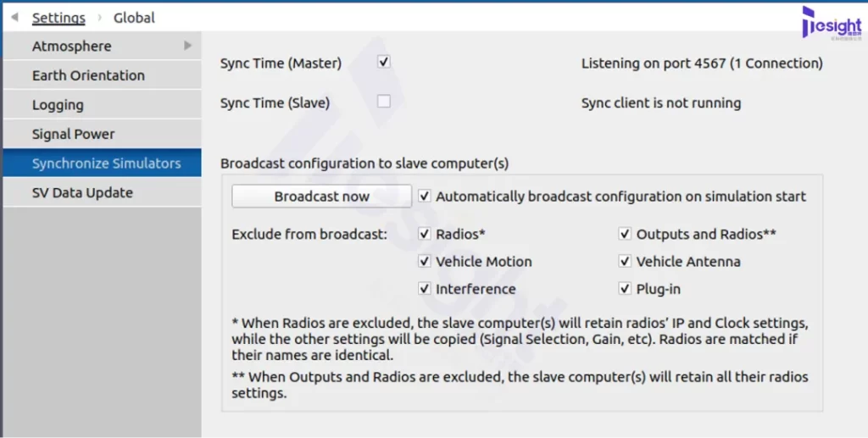868x438 pixels.
Task: Click the back arrow beside Settings
Action: [14, 17]
